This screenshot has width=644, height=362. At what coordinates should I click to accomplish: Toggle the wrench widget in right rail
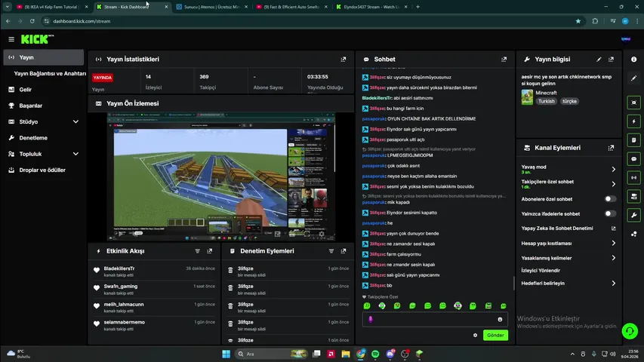point(633,215)
